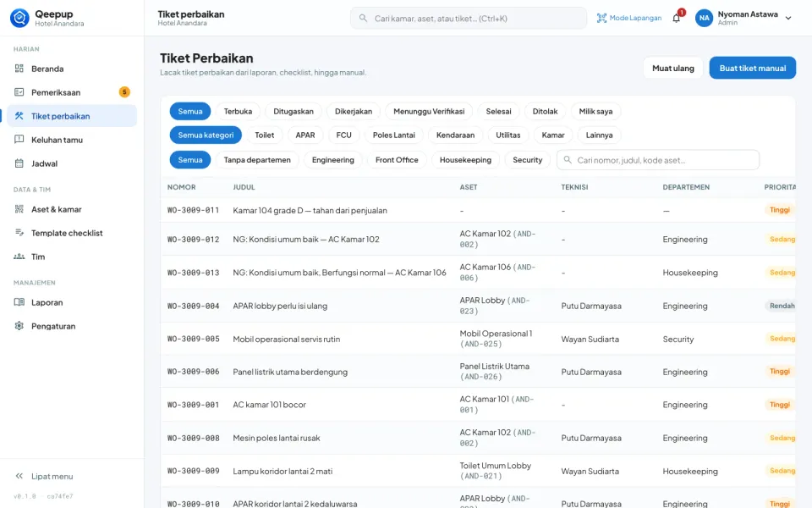Filter category by Utilitas
This screenshot has height=508, width=812.
click(508, 135)
